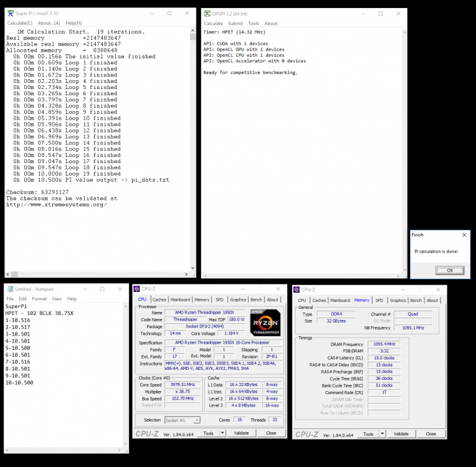Maximize the Super PI window
This screenshot has width=476, height=467.
point(169,13)
